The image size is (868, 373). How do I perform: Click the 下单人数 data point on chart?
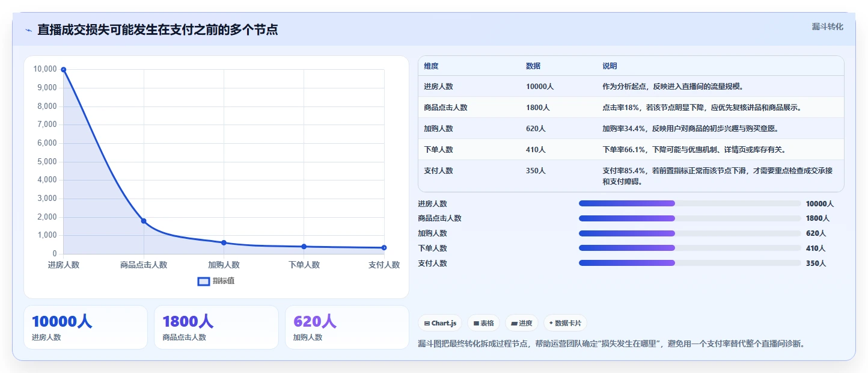pyautogui.click(x=304, y=247)
